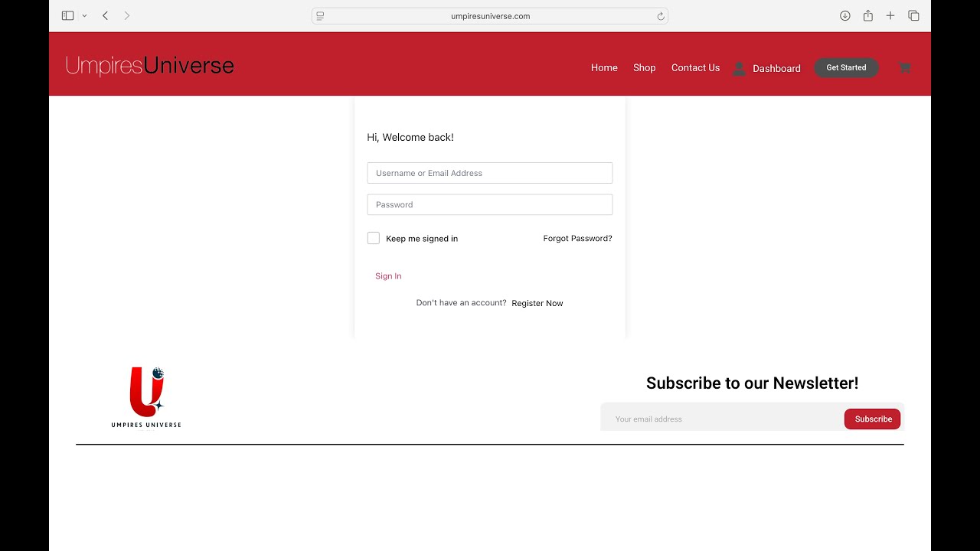Viewport: 980px width, 551px height.
Task: Go back with the browser back arrow
Action: (x=105, y=15)
